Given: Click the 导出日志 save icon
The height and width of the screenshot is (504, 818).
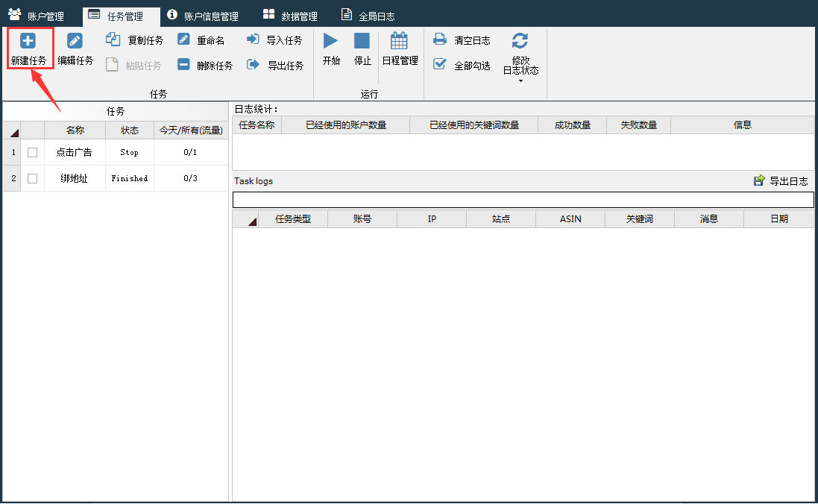Looking at the screenshot, I should pos(759,180).
